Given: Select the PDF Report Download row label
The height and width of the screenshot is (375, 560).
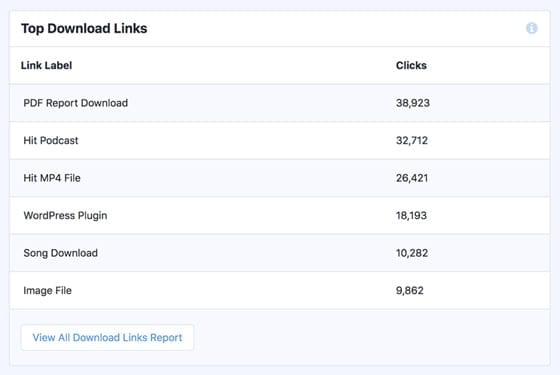Looking at the screenshot, I should point(76,103).
